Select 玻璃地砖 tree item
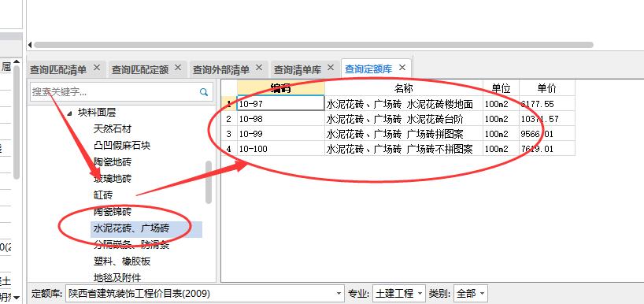This screenshot has width=644, height=304. pyautogui.click(x=113, y=178)
